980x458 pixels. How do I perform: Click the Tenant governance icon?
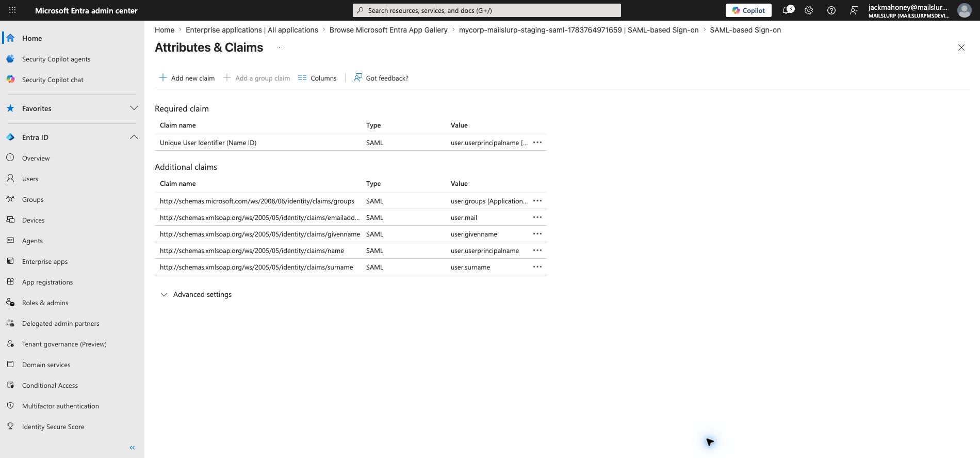(10, 344)
